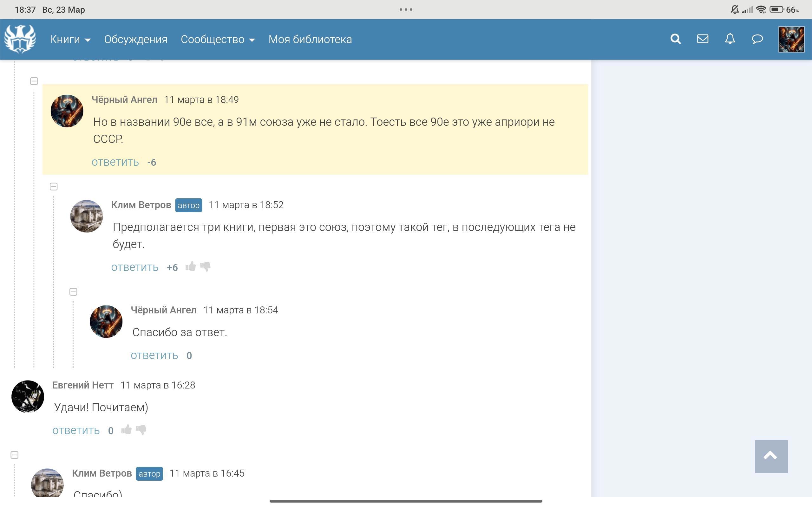Click the site eagle logo
Screen dimensions: 812x507
(x=20, y=39)
